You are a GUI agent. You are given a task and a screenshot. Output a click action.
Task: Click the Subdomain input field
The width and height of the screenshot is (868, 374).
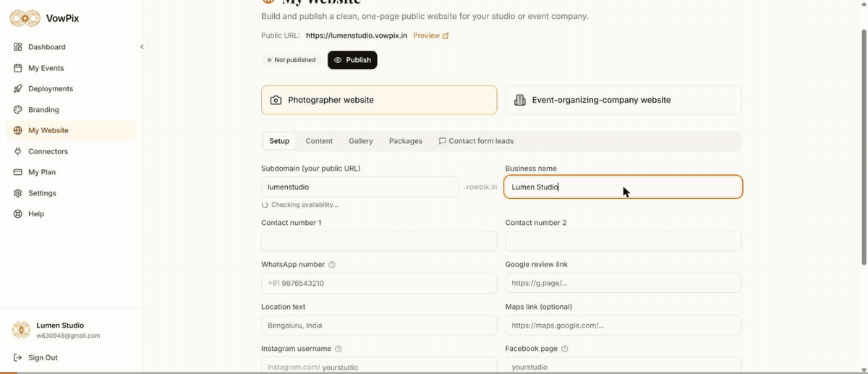(359, 187)
